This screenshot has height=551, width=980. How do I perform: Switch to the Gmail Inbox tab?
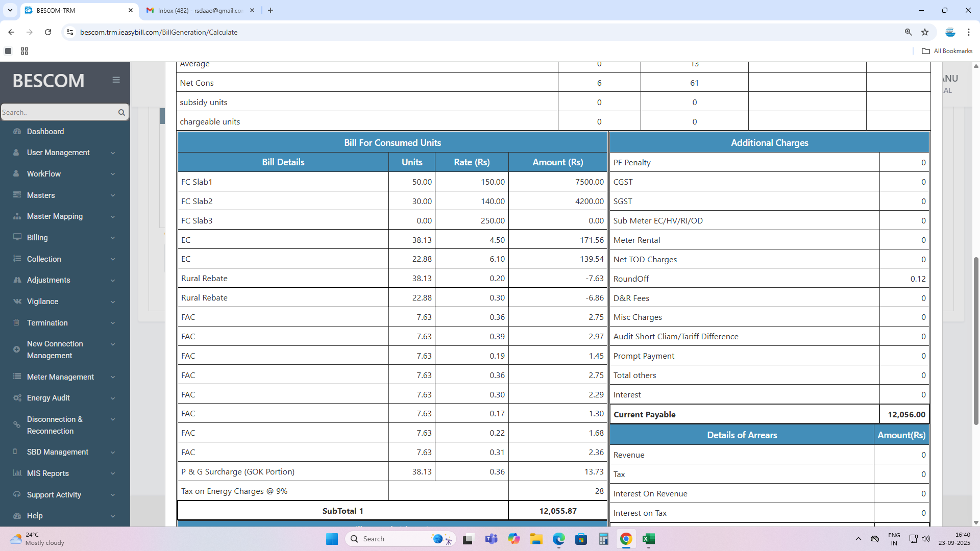point(199,10)
